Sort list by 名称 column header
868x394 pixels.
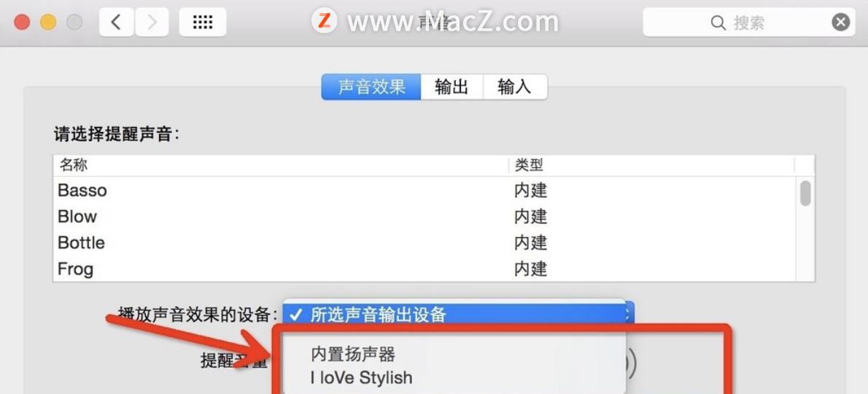click(282, 165)
